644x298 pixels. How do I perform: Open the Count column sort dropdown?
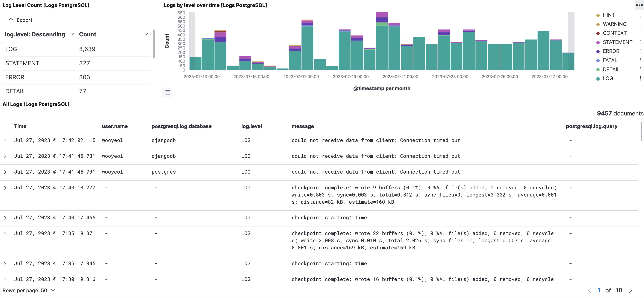pos(146,34)
